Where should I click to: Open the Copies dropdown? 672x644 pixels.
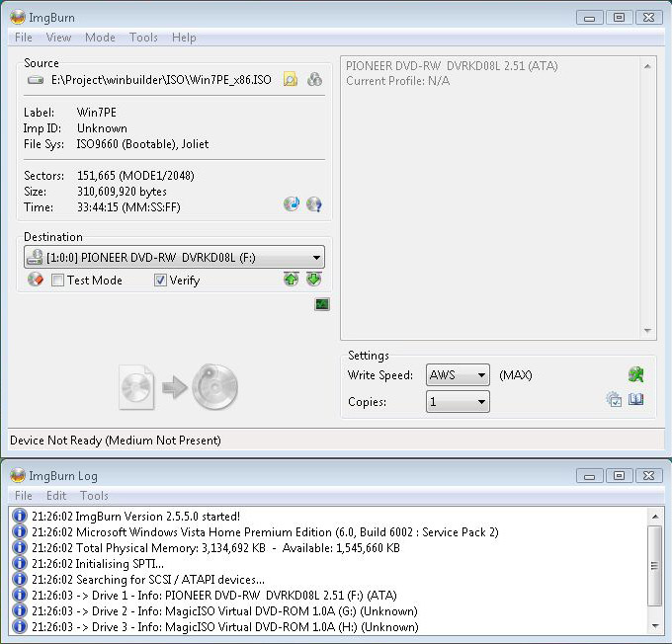[458, 401]
